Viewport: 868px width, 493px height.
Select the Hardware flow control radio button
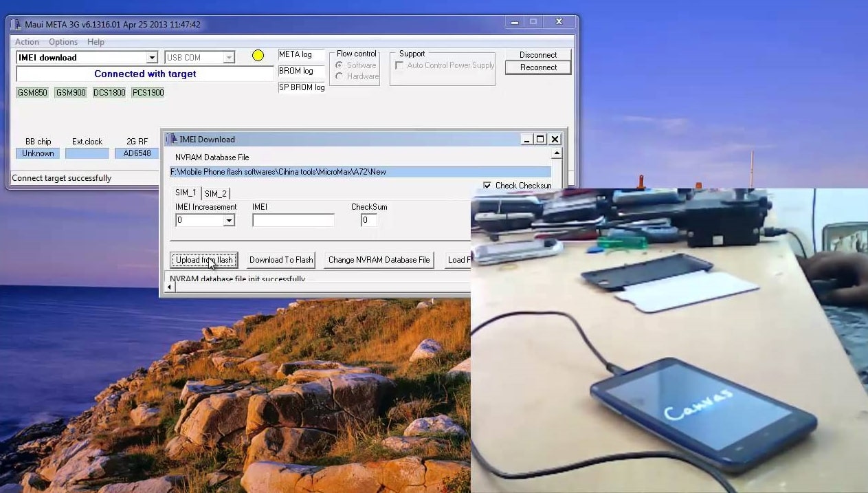point(339,76)
